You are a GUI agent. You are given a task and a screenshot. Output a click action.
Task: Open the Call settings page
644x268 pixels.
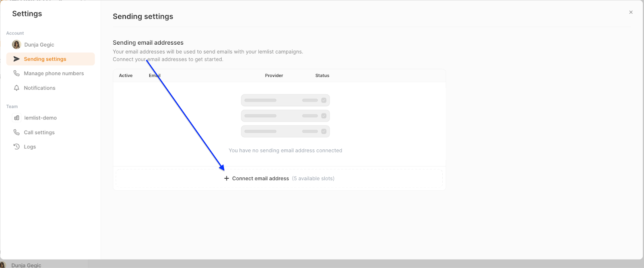(39, 132)
